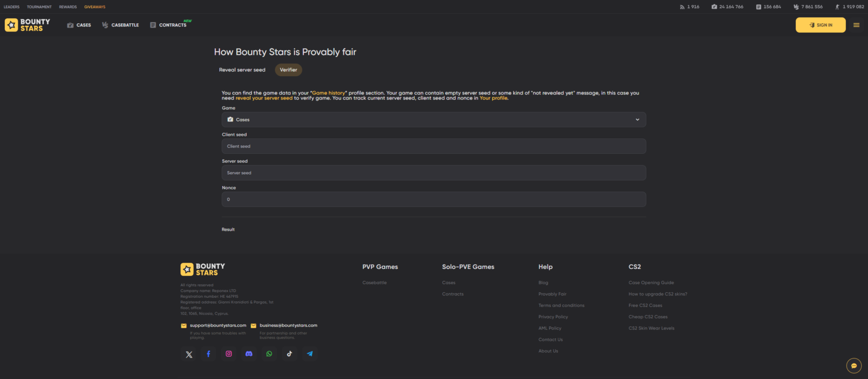This screenshot has width=868, height=379.
Task: Follow the Your profile link
Action: [x=493, y=98]
